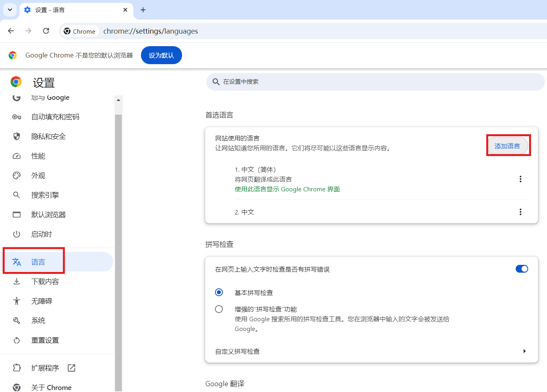This screenshot has width=547, height=392.
Task: Click the puzzle icon for 扩展程序
Action: (16, 368)
